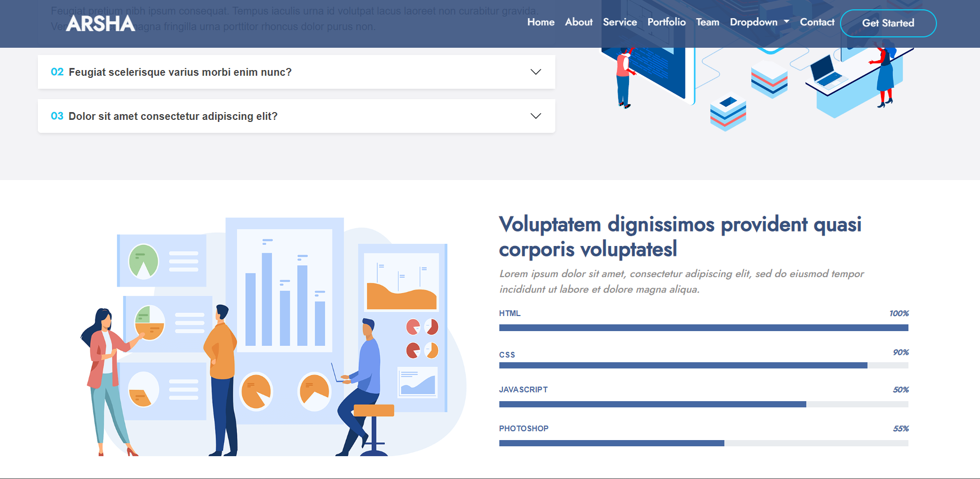The height and width of the screenshot is (479, 980).
Task: Click the isometric office illustration
Action: click(x=758, y=66)
